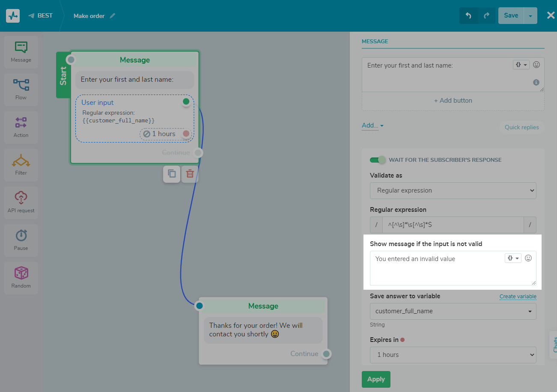
Task: Open variables dropdown in main message
Action: click(521, 65)
